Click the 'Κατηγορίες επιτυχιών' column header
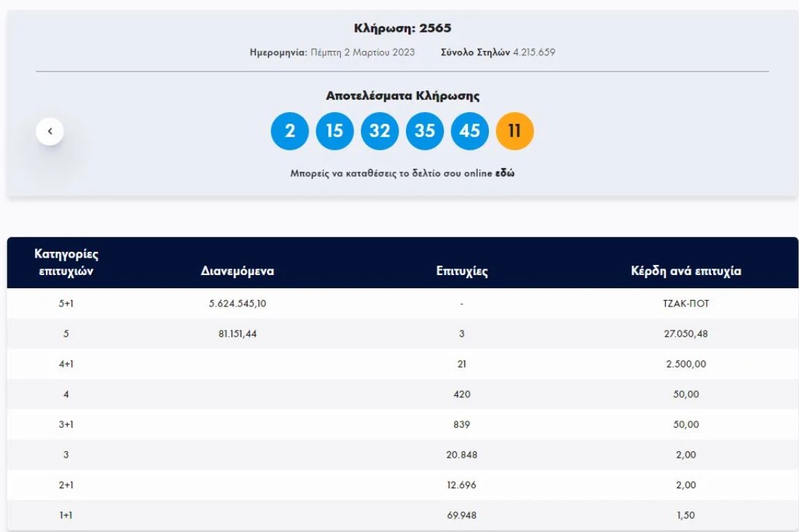The height and width of the screenshot is (532, 799). 66,263
